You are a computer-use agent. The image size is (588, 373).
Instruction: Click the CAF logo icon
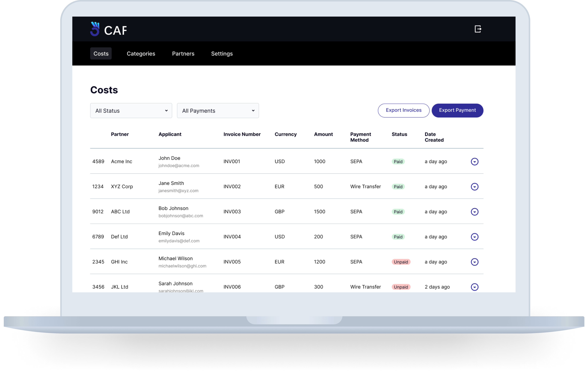coord(95,29)
